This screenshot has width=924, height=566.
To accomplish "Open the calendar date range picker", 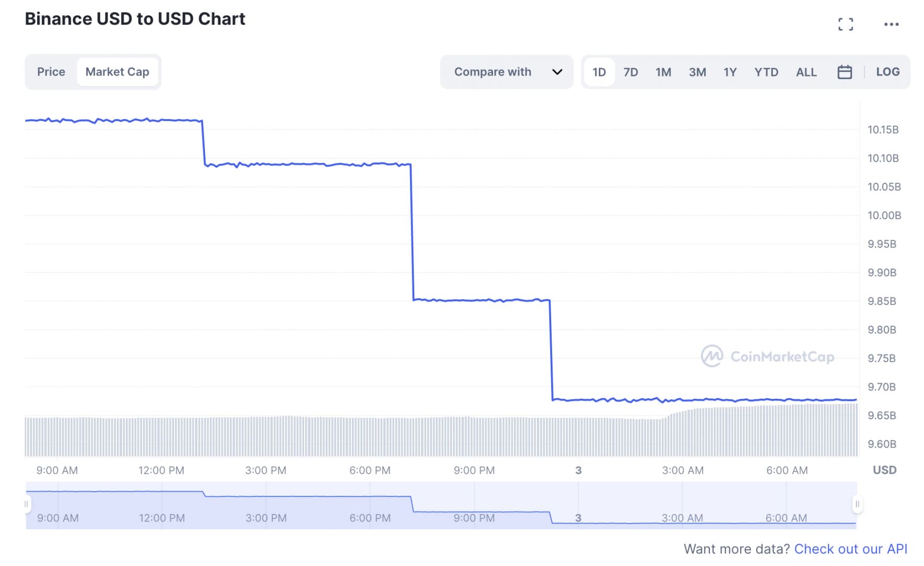I will [x=844, y=72].
